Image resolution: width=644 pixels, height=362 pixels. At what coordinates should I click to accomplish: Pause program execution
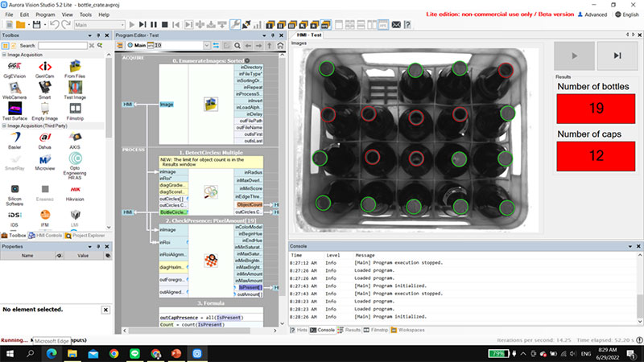click(154, 25)
